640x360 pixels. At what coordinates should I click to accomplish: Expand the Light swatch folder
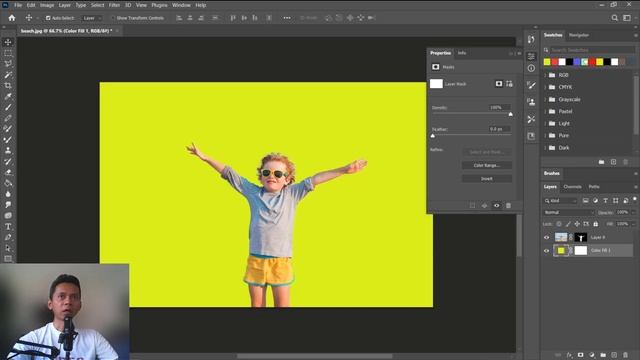[x=545, y=123]
